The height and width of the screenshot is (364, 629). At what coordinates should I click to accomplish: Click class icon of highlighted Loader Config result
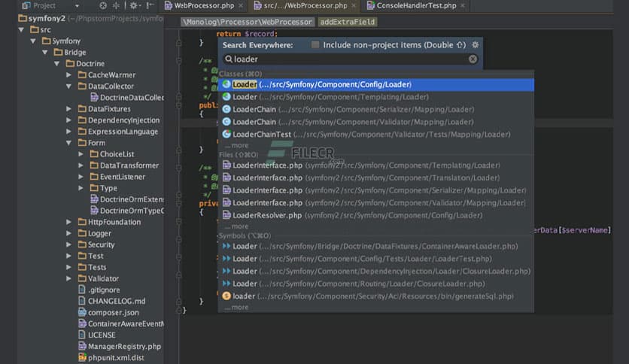coord(226,84)
